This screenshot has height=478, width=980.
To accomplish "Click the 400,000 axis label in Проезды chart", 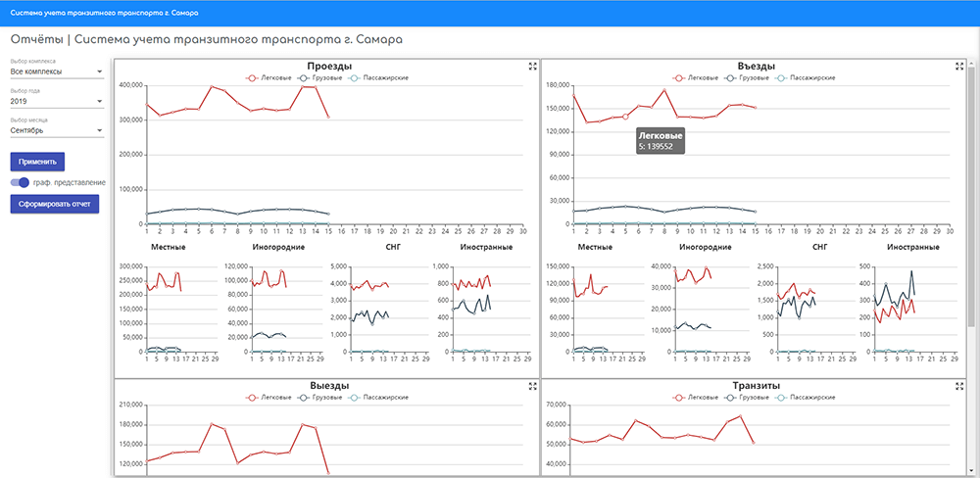I will pyautogui.click(x=130, y=85).
